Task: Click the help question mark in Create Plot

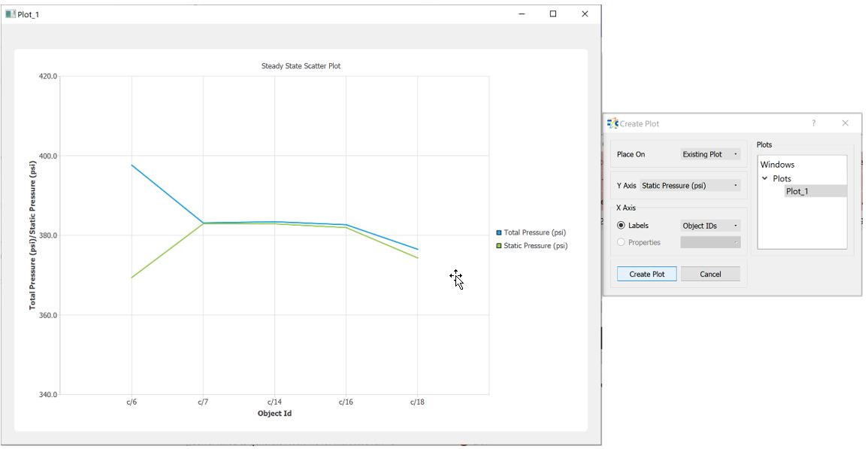Action: (813, 123)
